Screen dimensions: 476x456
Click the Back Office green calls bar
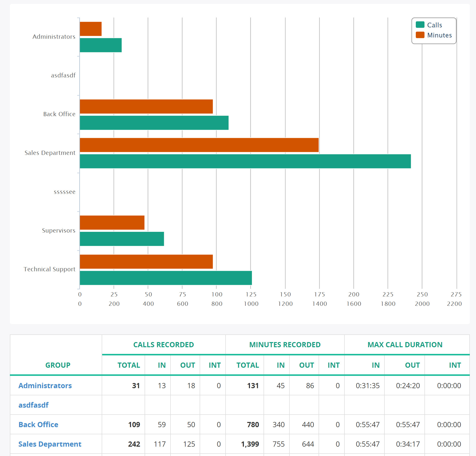154,123
